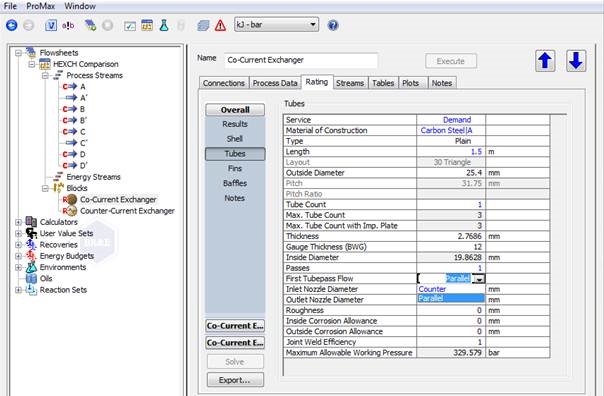The width and height of the screenshot is (604, 396).
Task: Switch to the Streams tab
Action: pyautogui.click(x=350, y=83)
